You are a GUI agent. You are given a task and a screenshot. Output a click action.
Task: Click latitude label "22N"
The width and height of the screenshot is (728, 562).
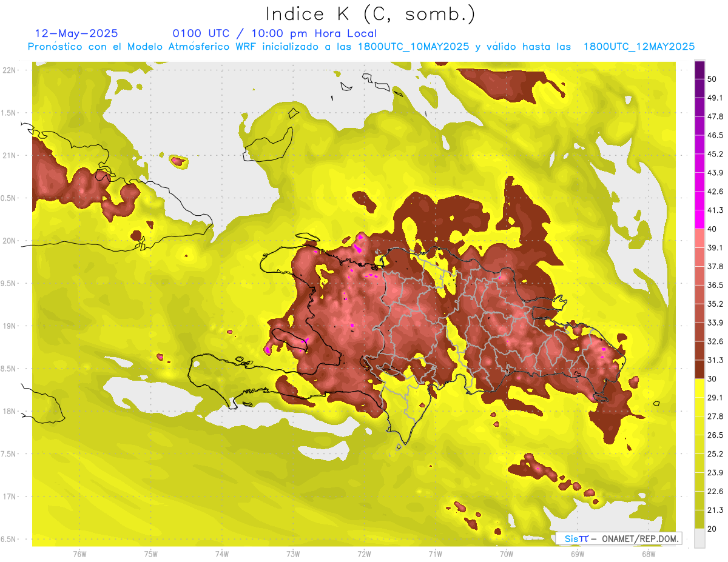tap(10, 70)
